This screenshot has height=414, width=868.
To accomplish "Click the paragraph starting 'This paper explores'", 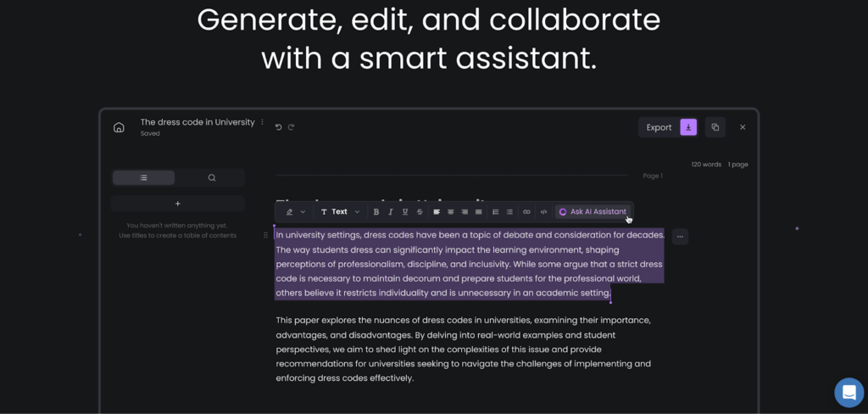I will coord(464,350).
